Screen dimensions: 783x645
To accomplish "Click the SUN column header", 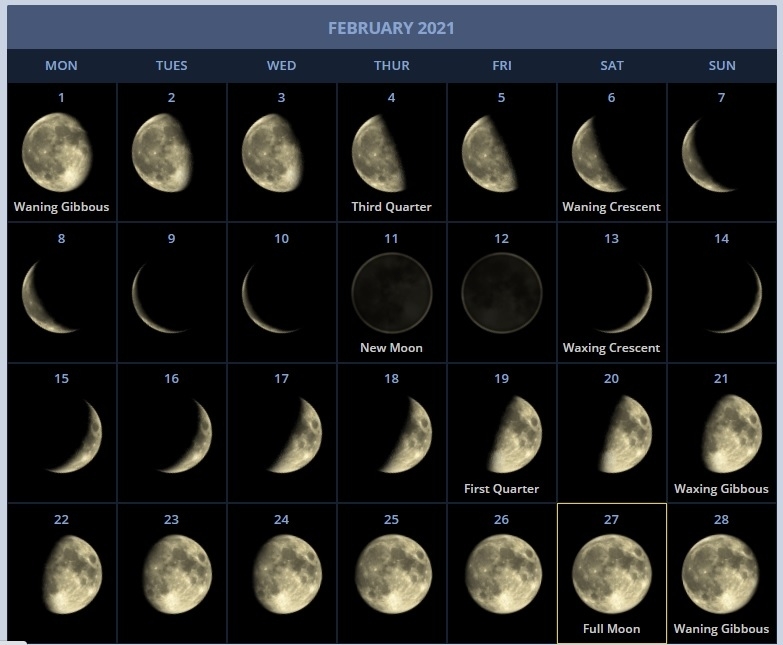I will click(722, 66).
